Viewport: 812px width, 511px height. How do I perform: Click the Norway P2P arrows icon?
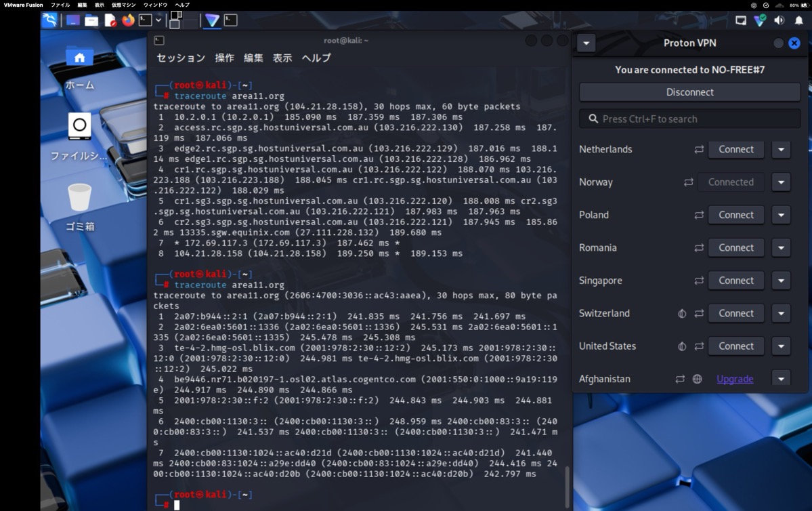(688, 182)
